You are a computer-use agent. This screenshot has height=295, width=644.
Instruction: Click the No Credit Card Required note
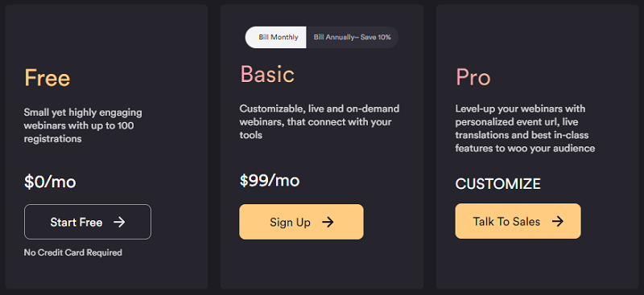tap(73, 252)
